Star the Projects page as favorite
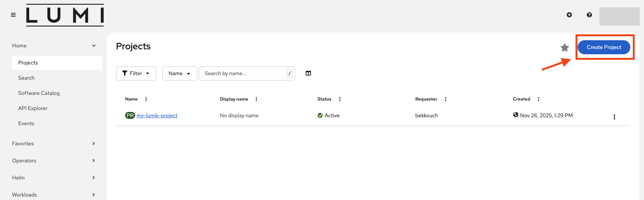This screenshot has width=644, height=200. pyautogui.click(x=564, y=47)
